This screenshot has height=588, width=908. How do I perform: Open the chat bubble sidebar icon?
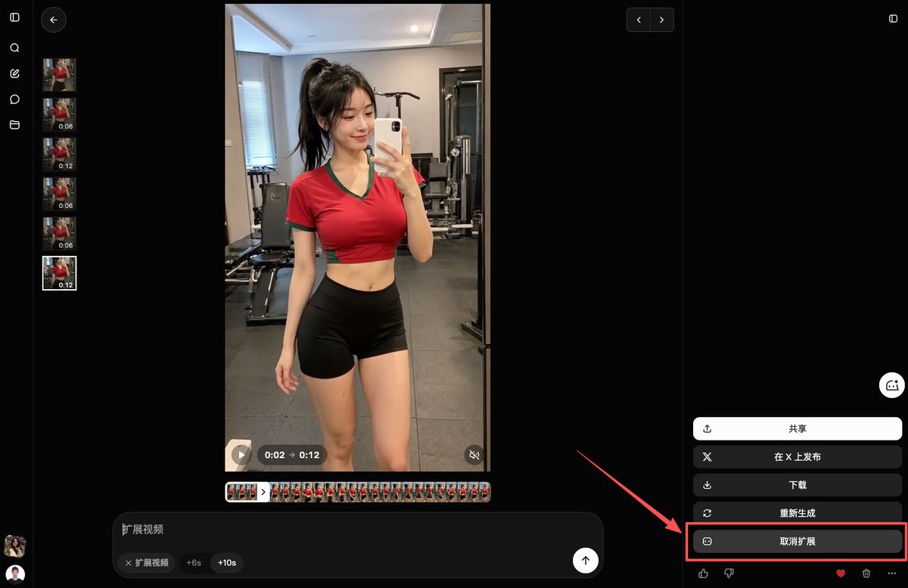click(14, 99)
